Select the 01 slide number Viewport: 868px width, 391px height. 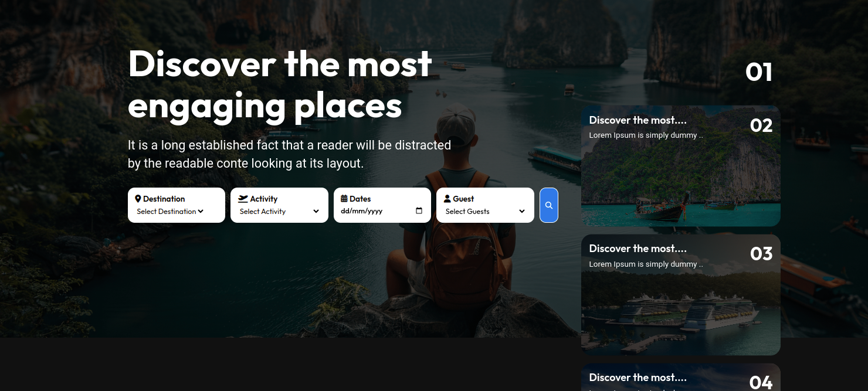pyautogui.click(x=759, y=72)
